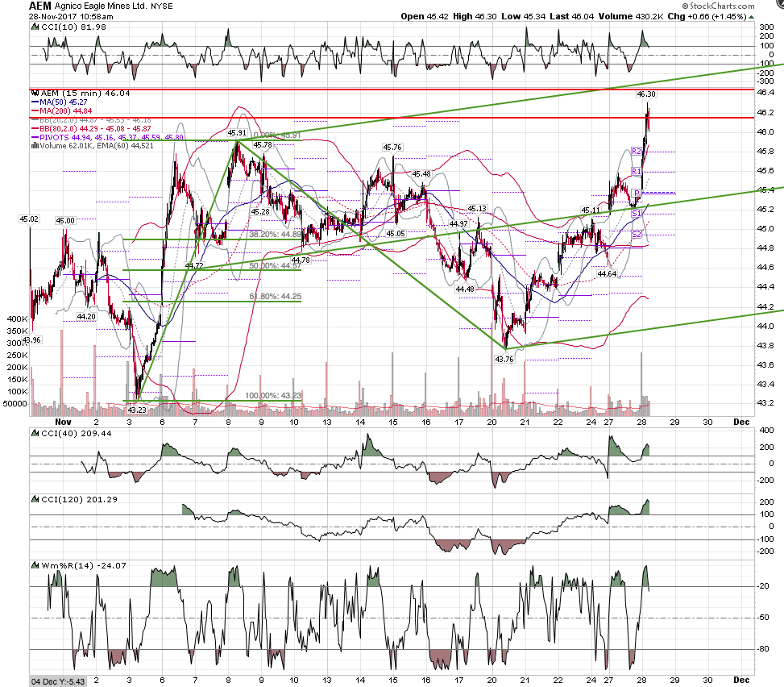The height and width of the screenshot is (687, 784).
Task: Click the price icon beside AEM (15 min)
Action: (x=35, y=93)
